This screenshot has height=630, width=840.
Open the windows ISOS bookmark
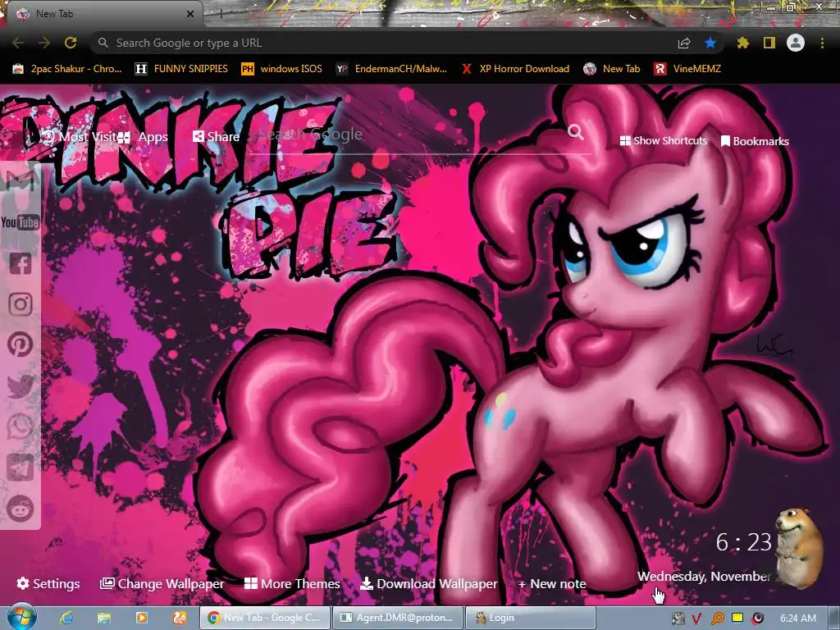pos(282,69)
